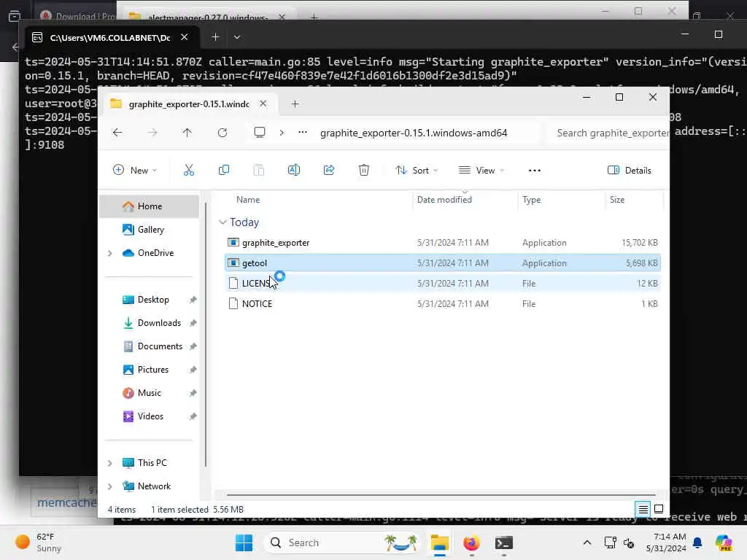Click the Explorer forward arrow
The image size is (747, 560).
[152, 133]
